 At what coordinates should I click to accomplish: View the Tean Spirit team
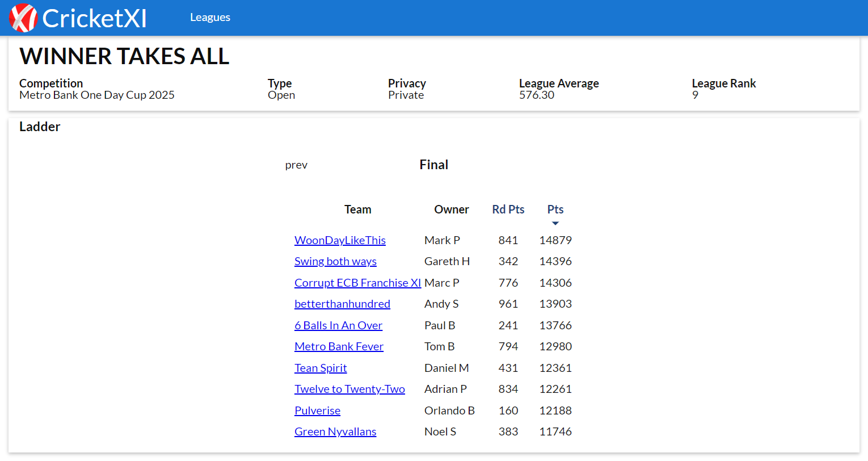tap(321, 368)
